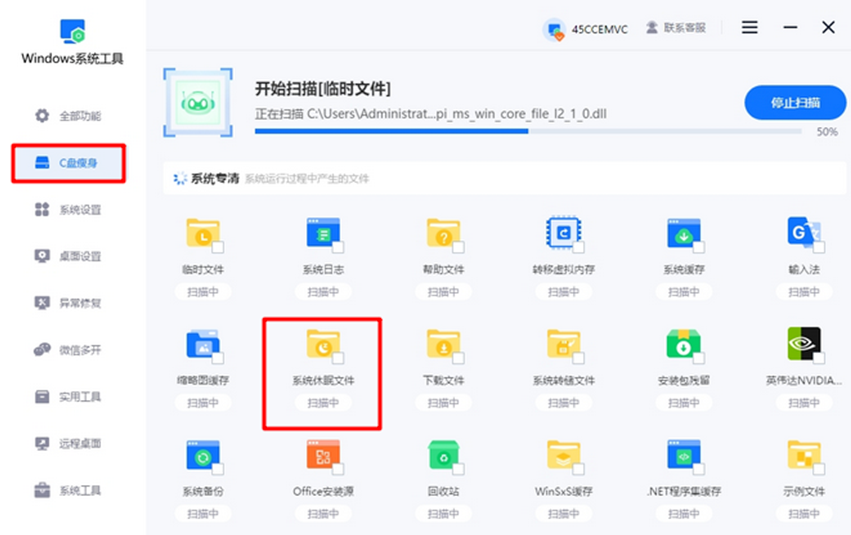Image resolution: width=851 pixels, height=535 pixels.
Task: Click the 帮助文件 folder icon
Action: pos(443,233)
